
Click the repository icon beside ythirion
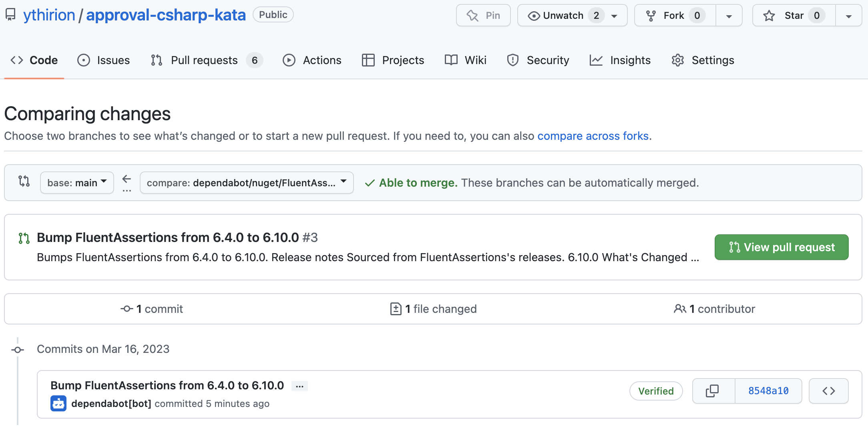[x=10, y=15]
